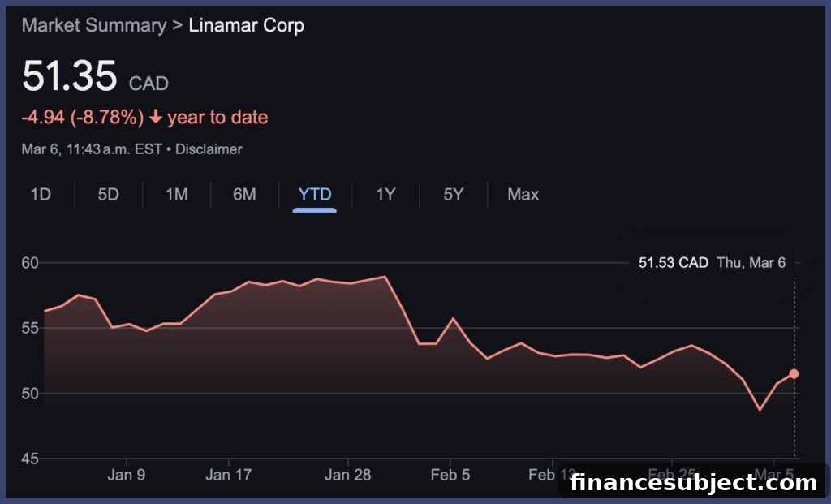Click the Jan 17 axis label
The width and height of the screenshot is (831, 504).
point(228,474)
